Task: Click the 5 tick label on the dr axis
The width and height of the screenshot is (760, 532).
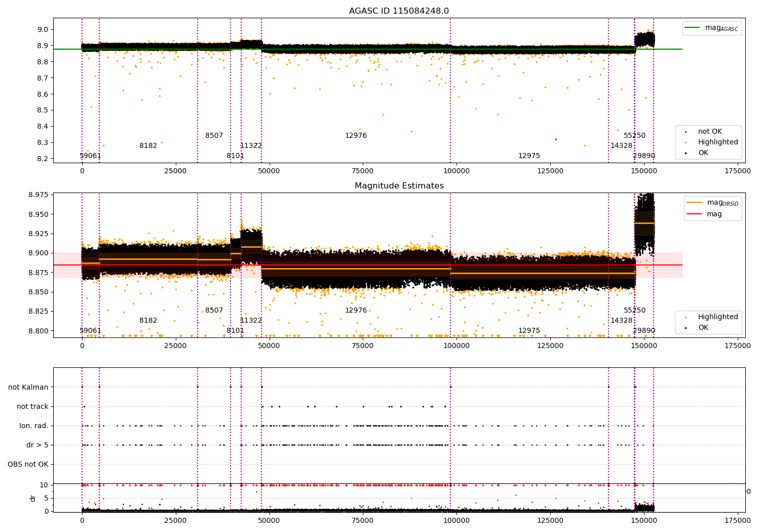Action: coord(46,498)
